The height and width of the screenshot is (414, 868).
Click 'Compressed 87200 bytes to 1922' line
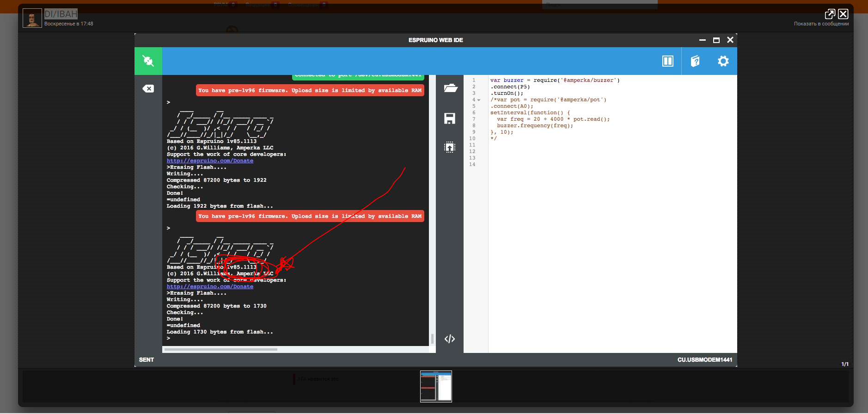(217, 180)
